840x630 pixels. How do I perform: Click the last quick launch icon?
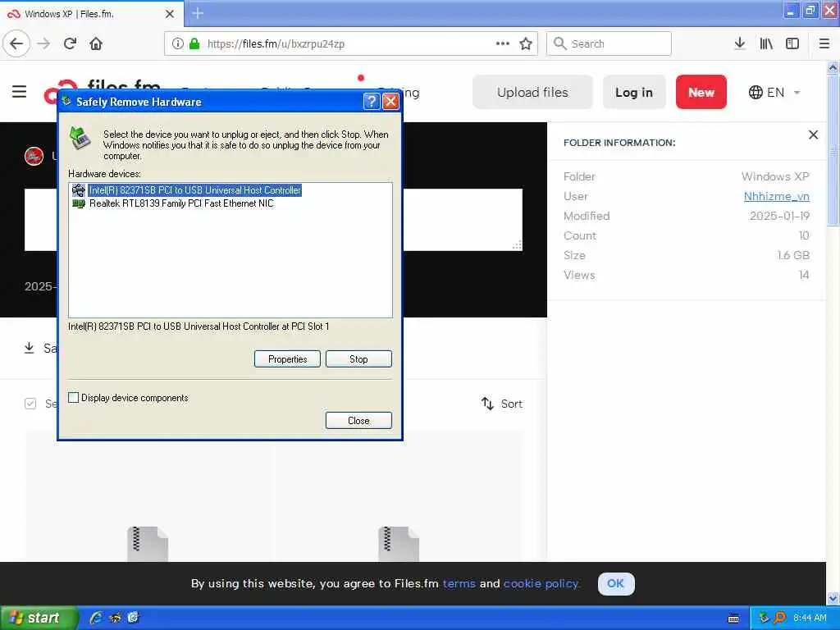point(133,618)
